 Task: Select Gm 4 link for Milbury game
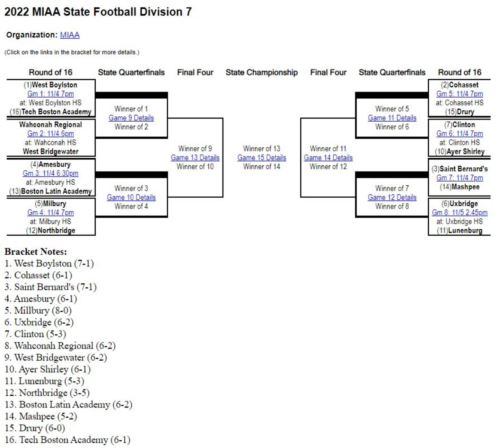(x=51, y=213)
